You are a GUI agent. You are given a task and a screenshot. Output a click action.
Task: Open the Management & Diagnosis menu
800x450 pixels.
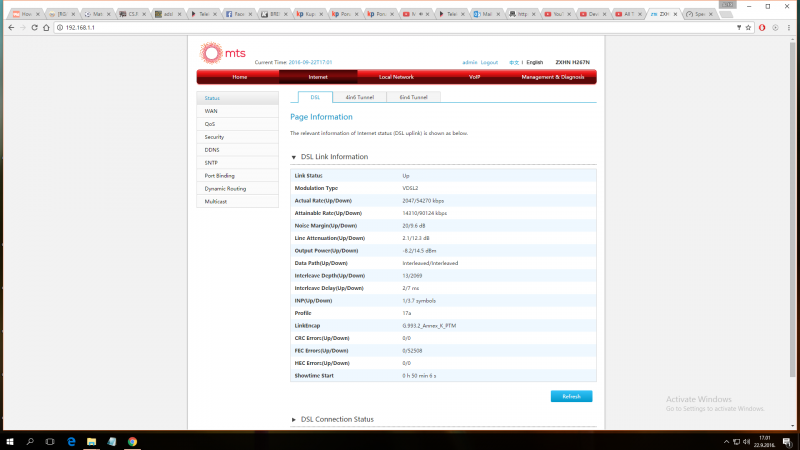553,77
